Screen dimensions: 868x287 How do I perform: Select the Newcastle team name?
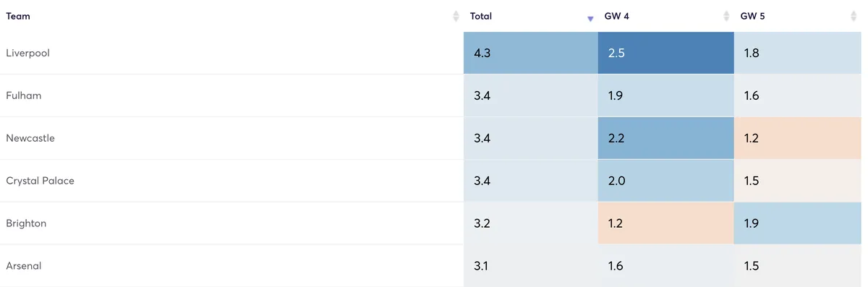(x=30, y=138)
